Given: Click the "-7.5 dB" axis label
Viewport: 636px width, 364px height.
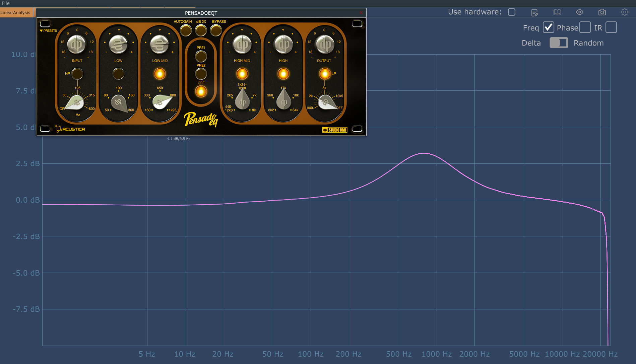Looking at the screenshot, I should 26,309.
